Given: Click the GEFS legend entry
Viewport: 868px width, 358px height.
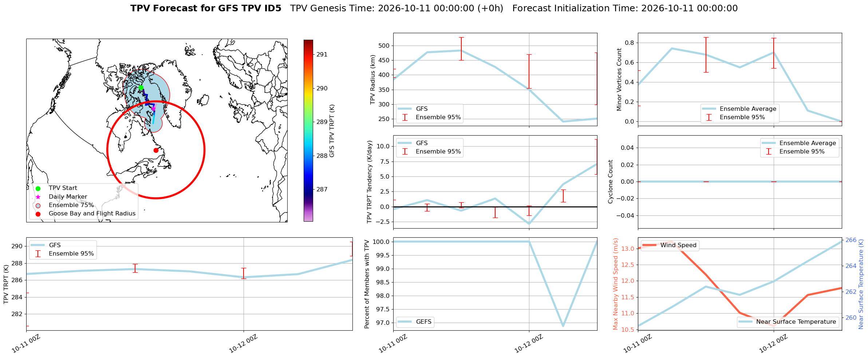Looking at the screenshot, I should [x=414, y=322].
